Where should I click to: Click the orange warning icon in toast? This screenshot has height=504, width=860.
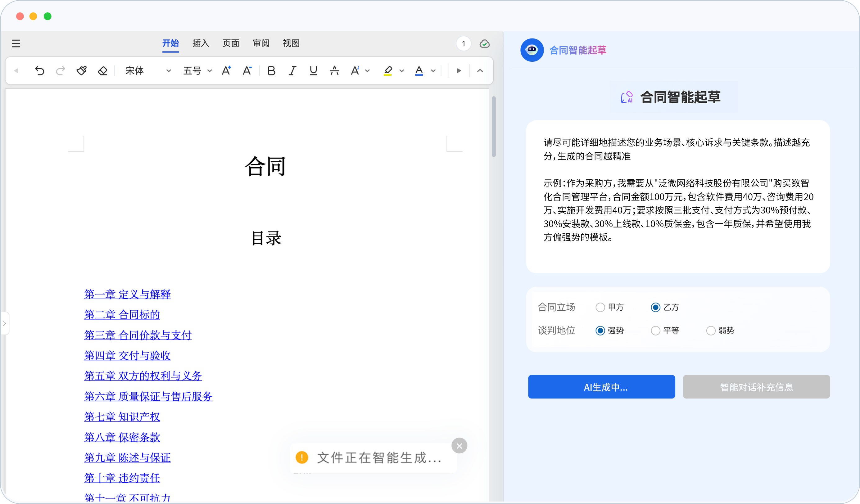point(302,457)
